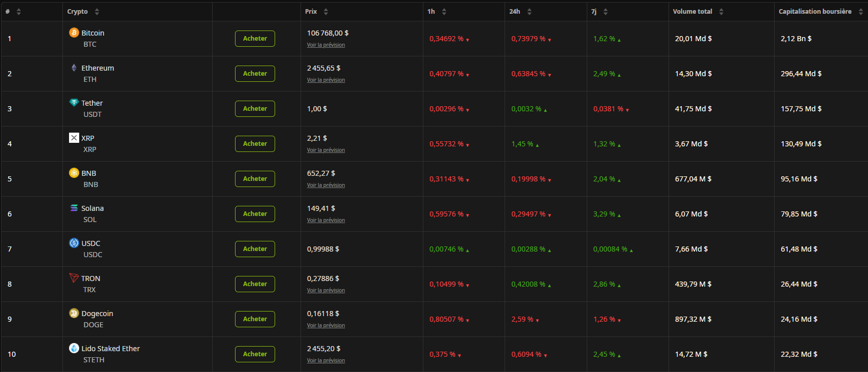Open TRON's Voir la prévision link
The image size is (868, 372).
(x=326, y=290)
